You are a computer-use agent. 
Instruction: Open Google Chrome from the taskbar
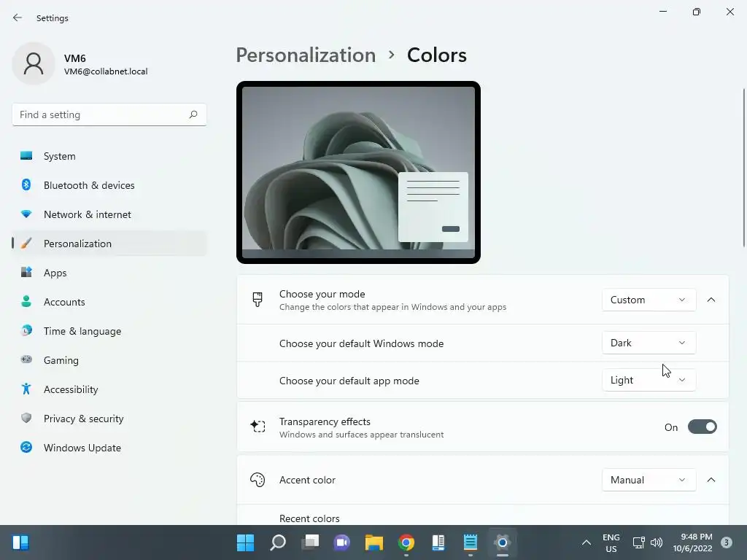click(406, 542)
